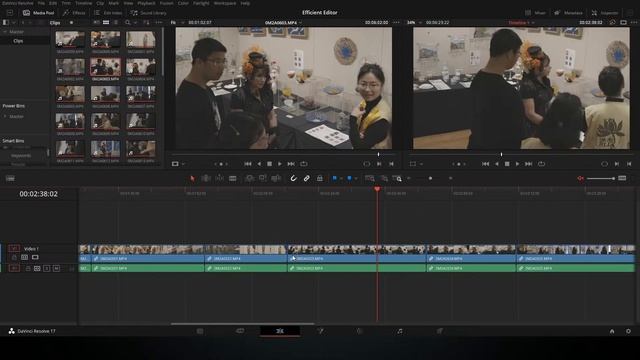
Task: Stop playback in the source viewer
Action: point(269,164)
